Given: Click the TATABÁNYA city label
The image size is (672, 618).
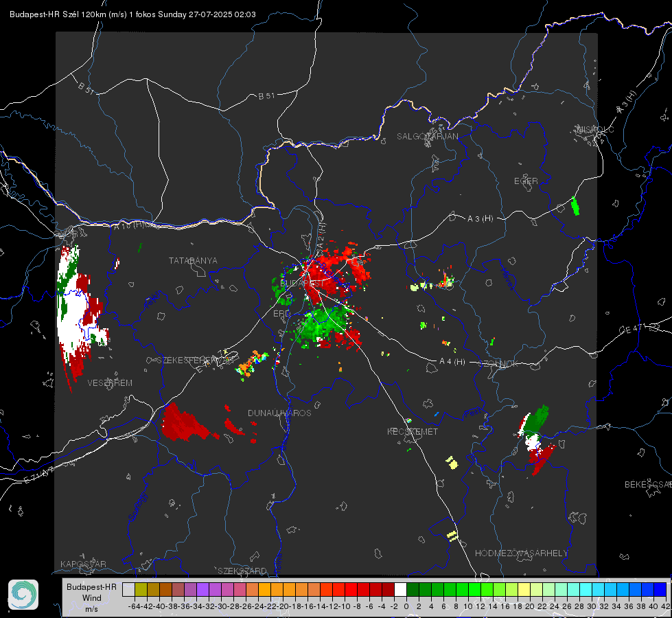Looking at the screenshot, I should [193, 261].
